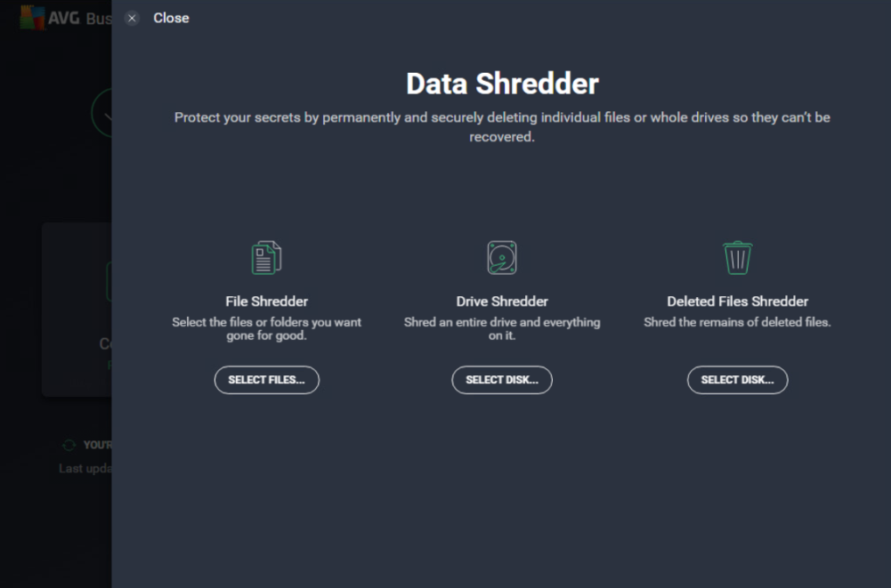
Task: Select the File Shredder document icon
Action: click(x=266, y=256)
